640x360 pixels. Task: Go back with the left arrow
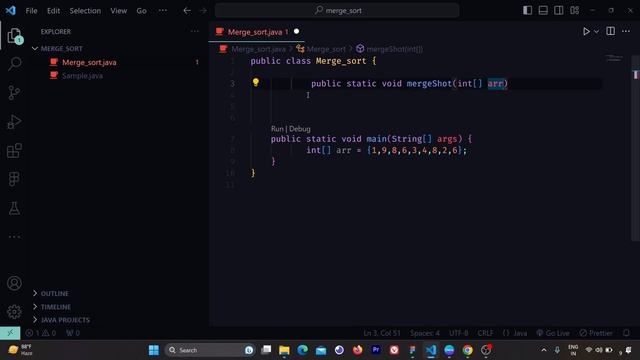[x=187, y=11]
